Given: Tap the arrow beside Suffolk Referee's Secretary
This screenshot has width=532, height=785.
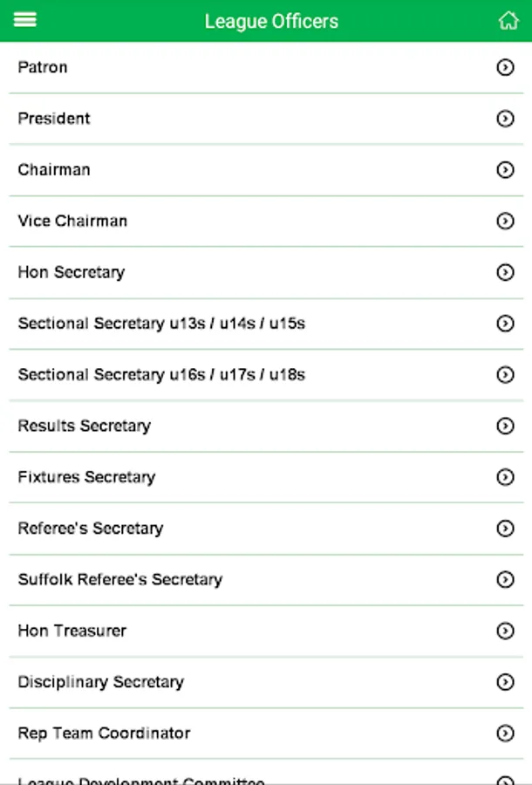Looking at the screenshot, I should 505,580.
